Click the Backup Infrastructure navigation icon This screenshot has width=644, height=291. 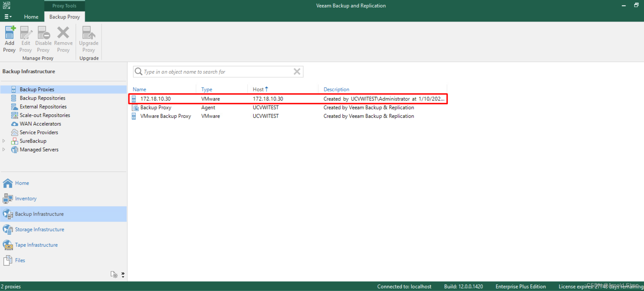point(8,214)
